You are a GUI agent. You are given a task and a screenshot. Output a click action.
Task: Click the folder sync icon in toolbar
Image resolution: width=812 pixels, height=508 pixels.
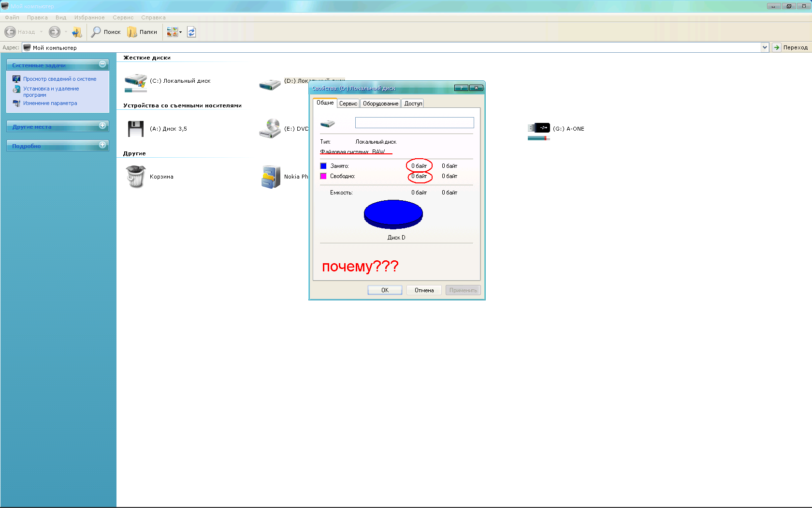(191, 32)
